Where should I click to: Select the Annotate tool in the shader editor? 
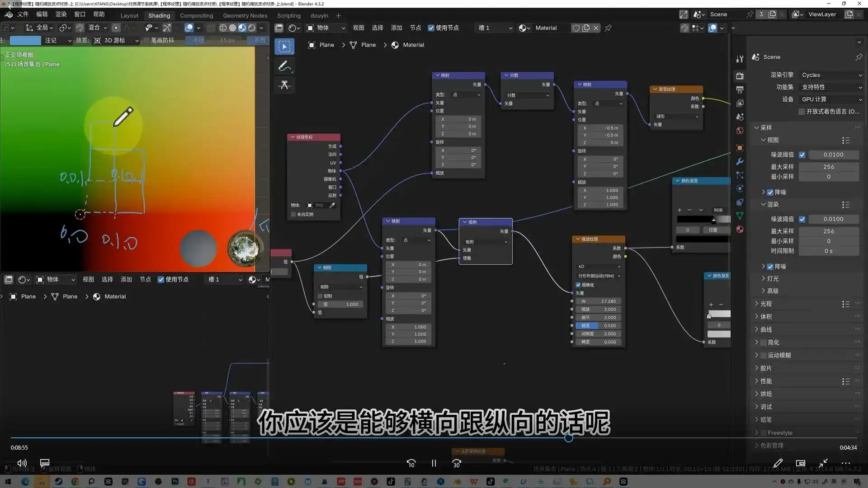click(284, 66)
